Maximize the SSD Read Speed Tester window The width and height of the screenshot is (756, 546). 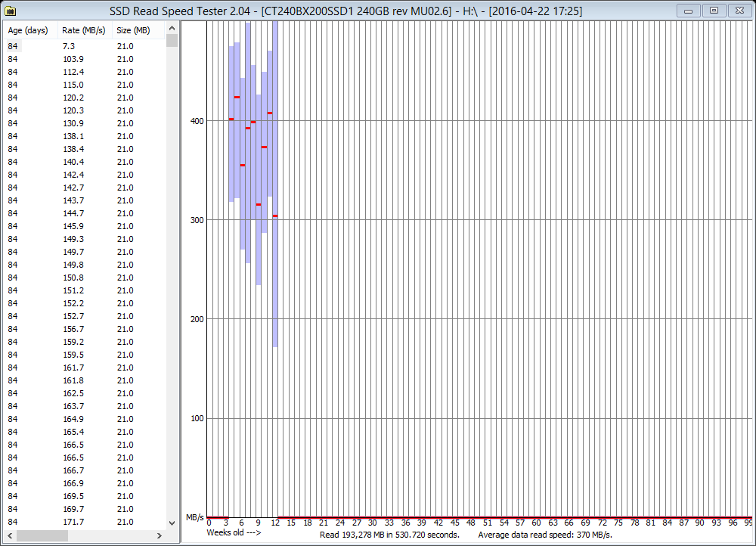[x=714, y=11]
